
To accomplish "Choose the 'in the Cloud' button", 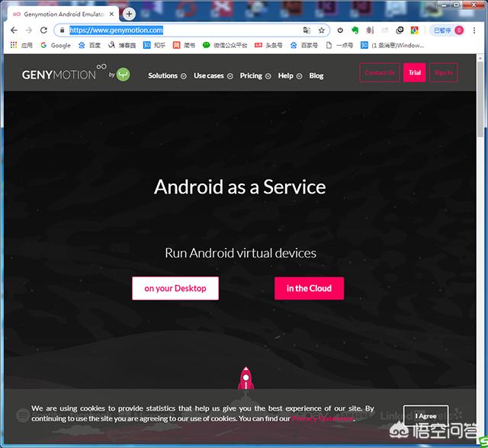I will (x=309, y=289).
